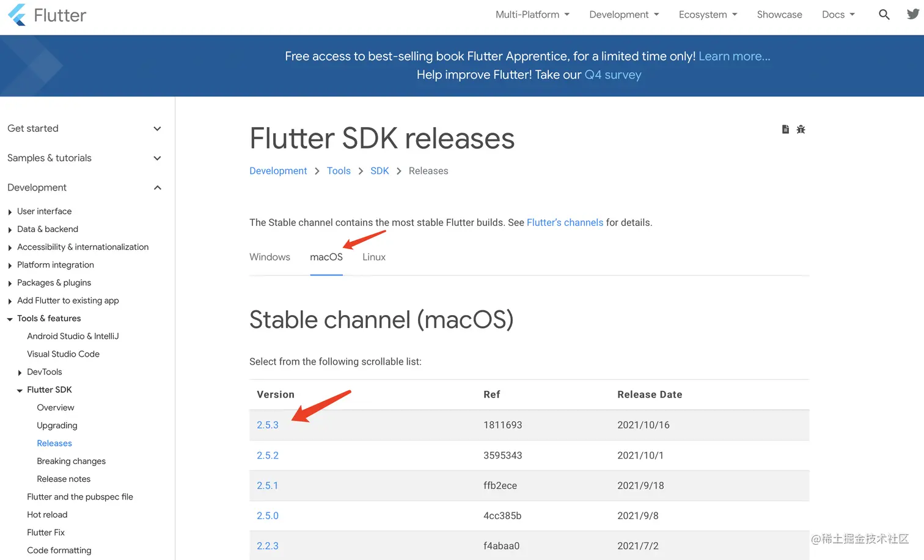Screen dimensions: 924x560
Task: Switch to Windows tab
Action: pyautogui.click(x=269, y=257)
